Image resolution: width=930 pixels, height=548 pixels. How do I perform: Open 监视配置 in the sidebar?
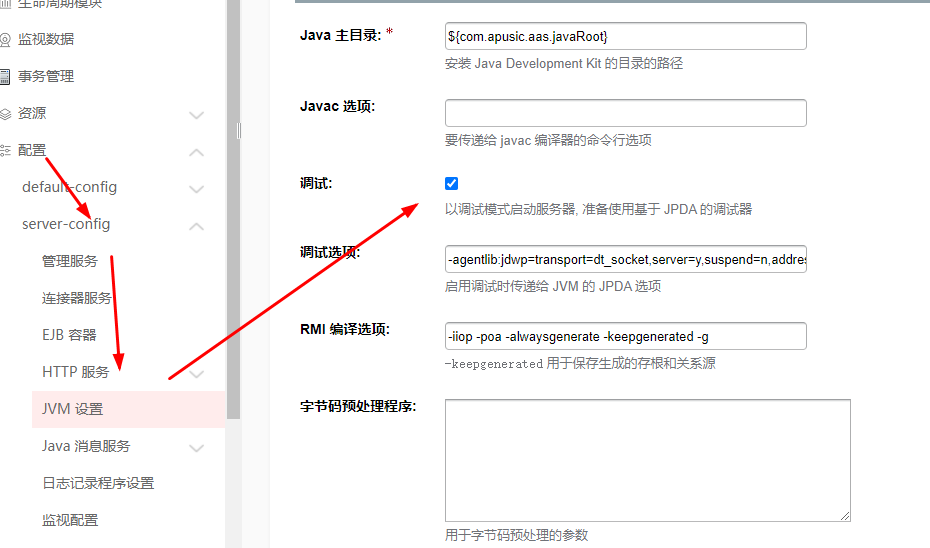pyautogui.click(x=69, y=520)
